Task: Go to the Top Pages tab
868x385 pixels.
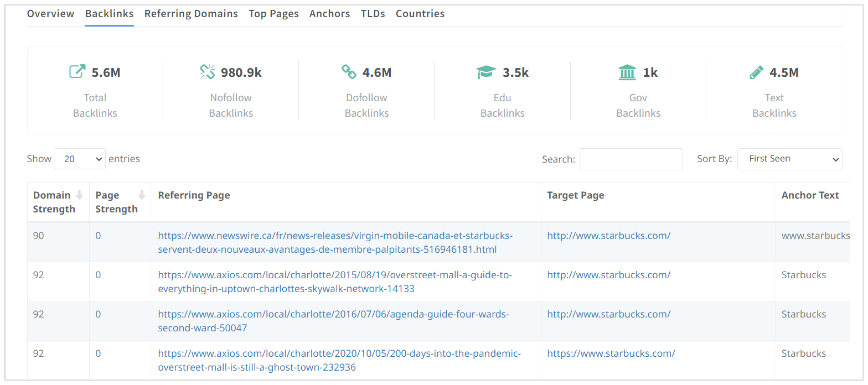Action: point(273,14)
